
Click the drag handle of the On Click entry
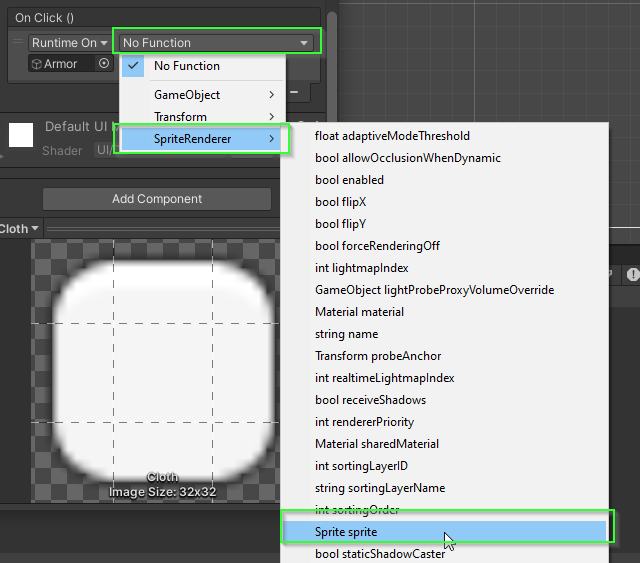[x=17, y=43]
